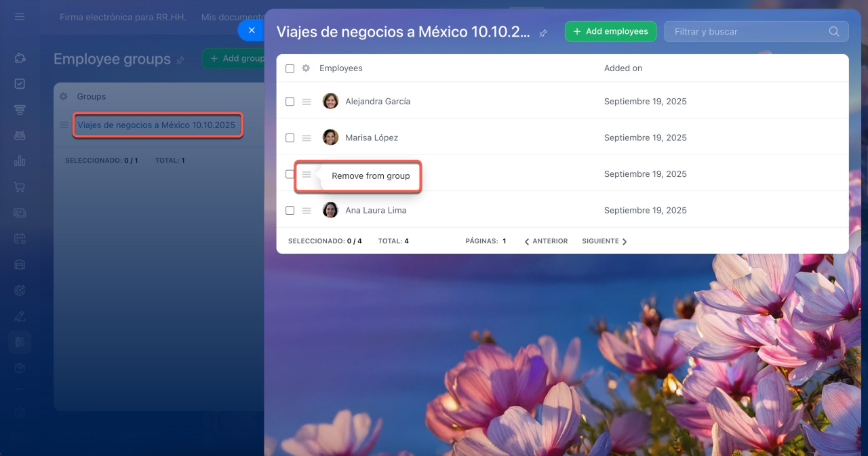Open Tasks from the left sidebar
Screen dimensions: 868x456
(x=20, y=84)
